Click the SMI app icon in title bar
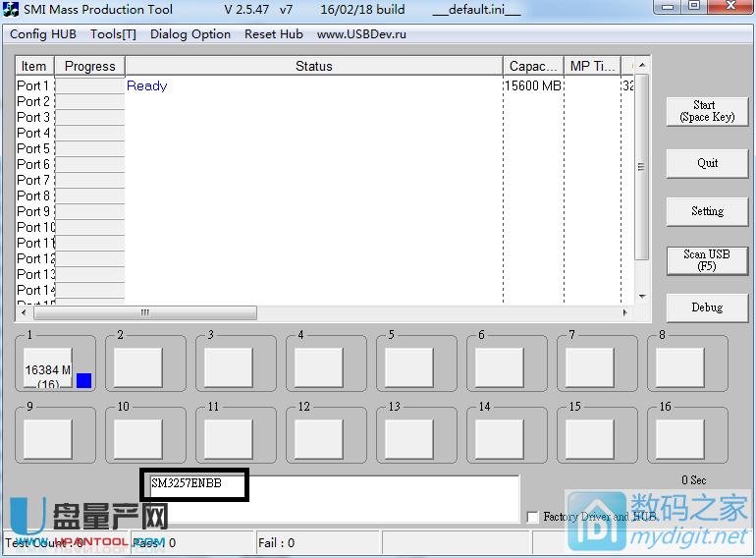756x558 pixels. 12,10
